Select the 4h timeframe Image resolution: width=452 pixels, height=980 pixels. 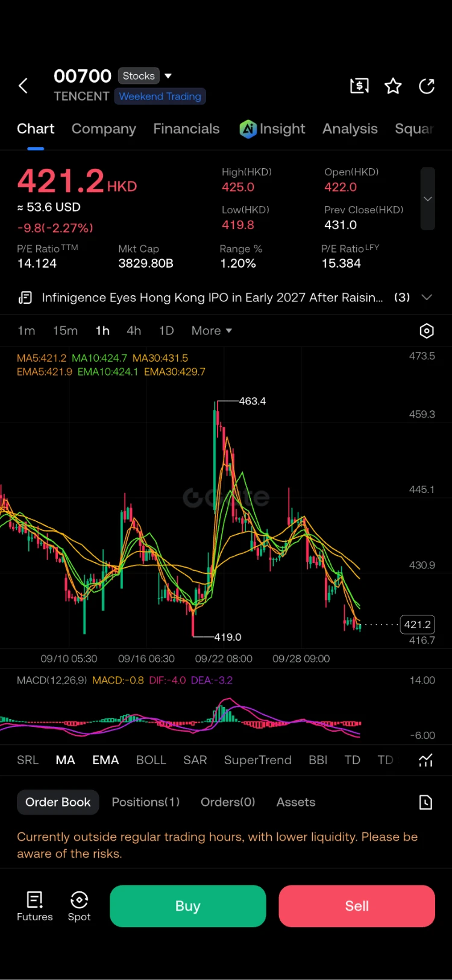click(x=134, y=331)
